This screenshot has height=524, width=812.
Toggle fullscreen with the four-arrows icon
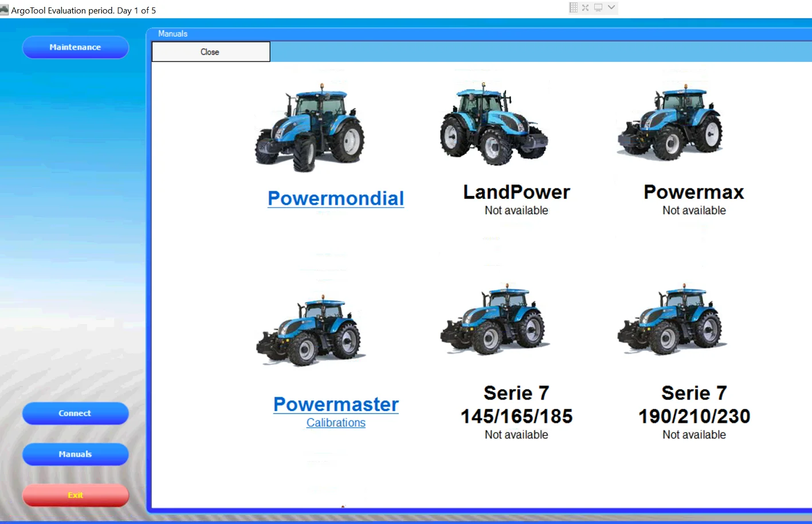tap(585, 7)
